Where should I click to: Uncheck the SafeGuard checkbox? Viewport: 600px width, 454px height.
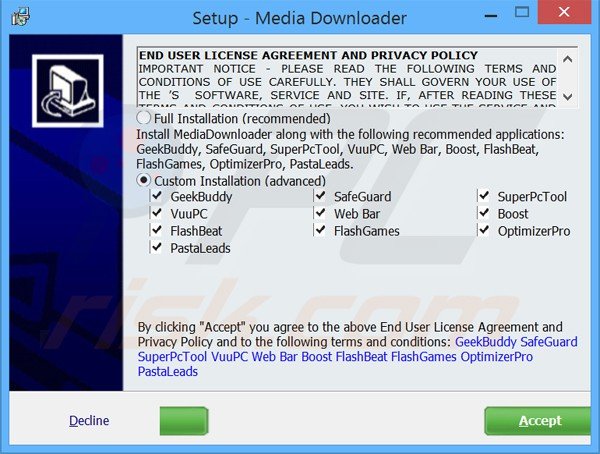pyautogui.click(x=321, y=197)
